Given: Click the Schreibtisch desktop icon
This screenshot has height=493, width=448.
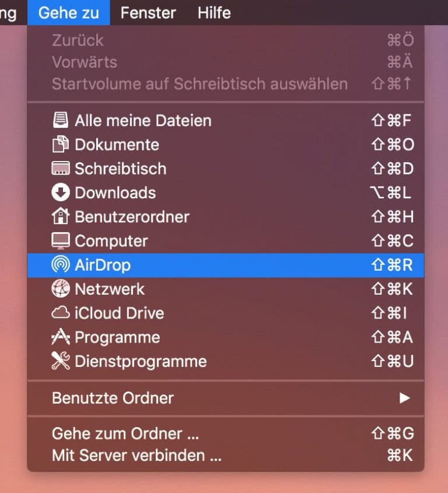Looking at the screenshot, I should click(60, 169).
